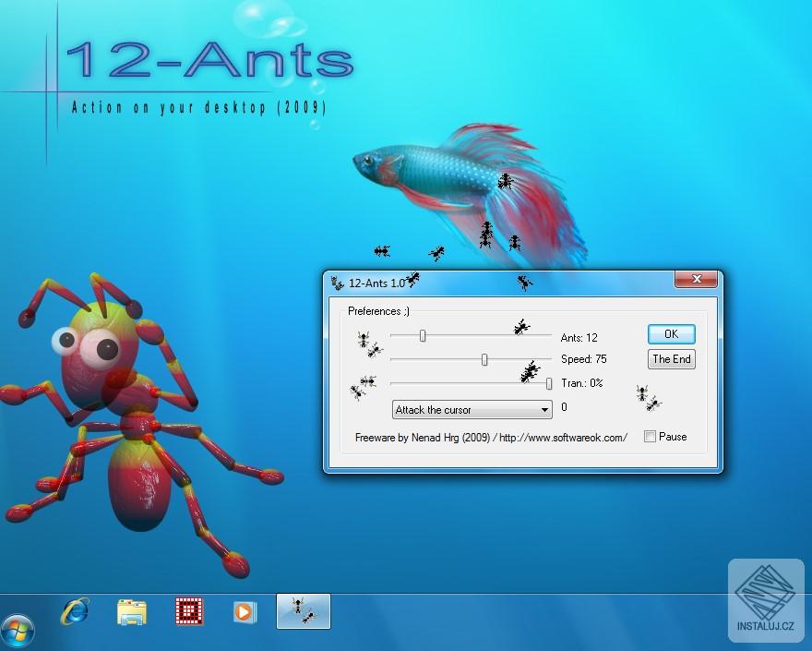Click The End button to quit
The width and height of the screenshot is (812, 651).
[671, 359]
